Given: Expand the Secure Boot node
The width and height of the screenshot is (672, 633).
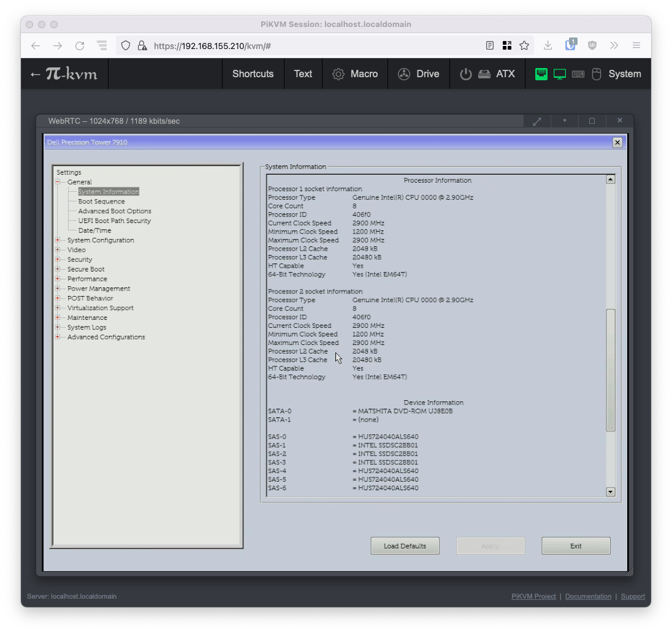Looking at the screenshot, I should pyautogui.click(x=58, y=269).
